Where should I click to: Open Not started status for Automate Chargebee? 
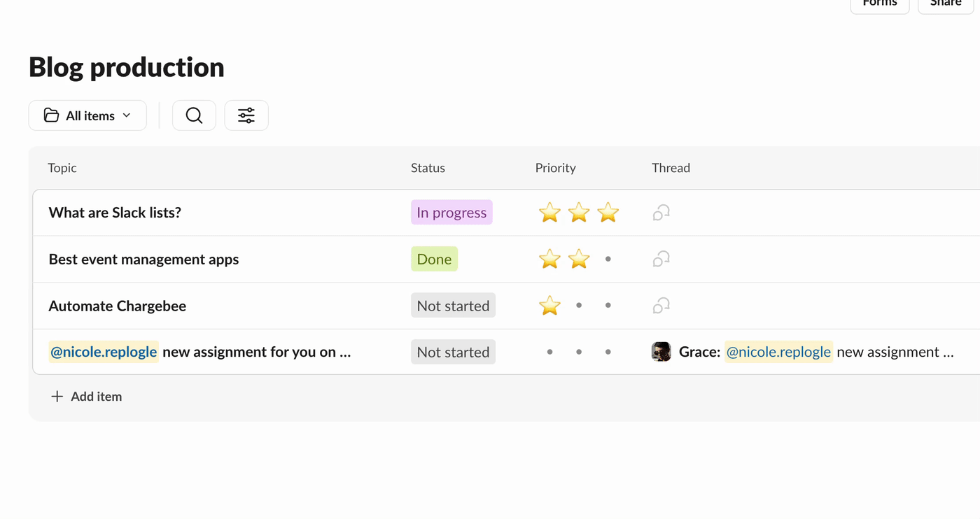pyautogui.click(x=453, y=306)
